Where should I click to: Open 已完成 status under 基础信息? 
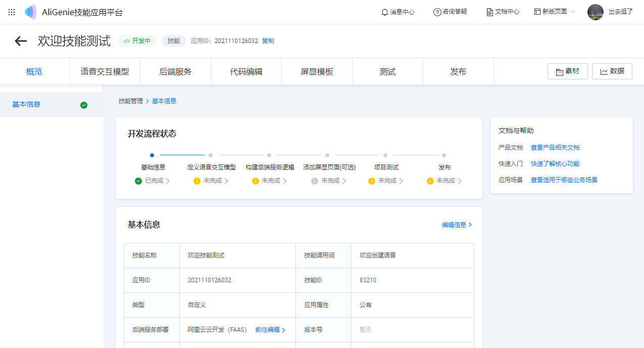click(153, 181)
